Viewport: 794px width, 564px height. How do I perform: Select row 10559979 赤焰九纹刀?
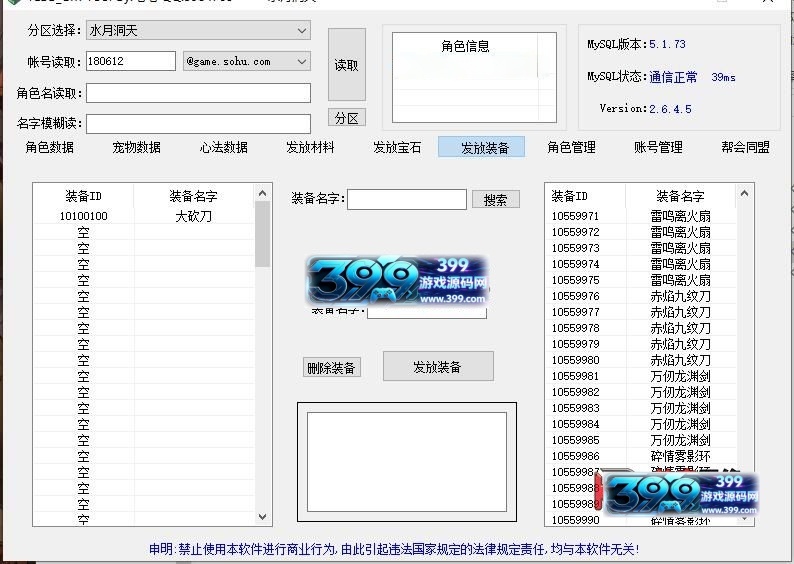[x=641, y=344]
